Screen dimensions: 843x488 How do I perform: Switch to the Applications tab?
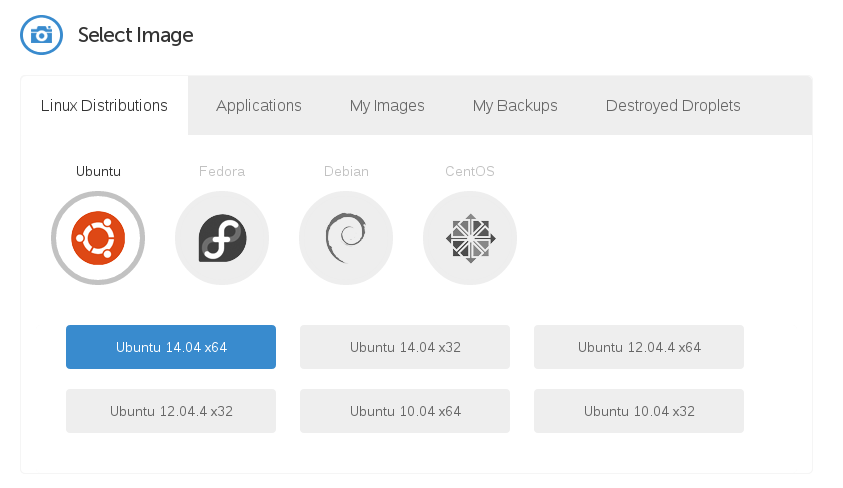coord(259,105)
